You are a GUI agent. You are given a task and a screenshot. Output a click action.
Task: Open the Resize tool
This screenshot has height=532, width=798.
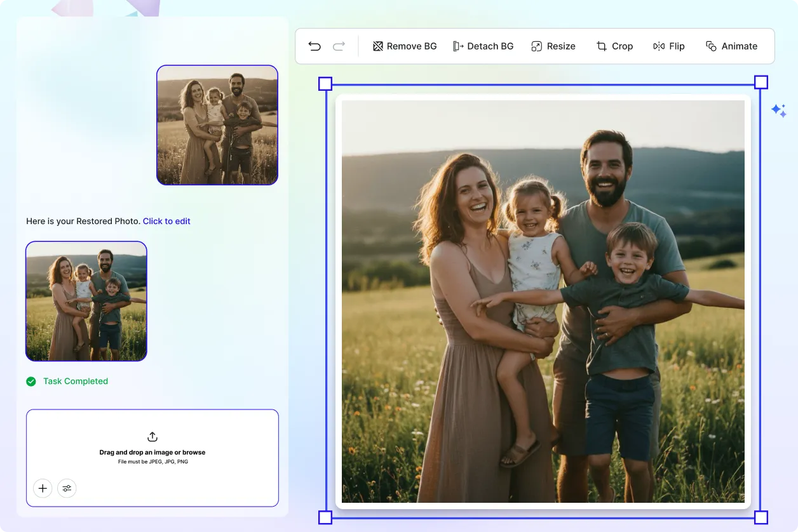coord(553,46)
